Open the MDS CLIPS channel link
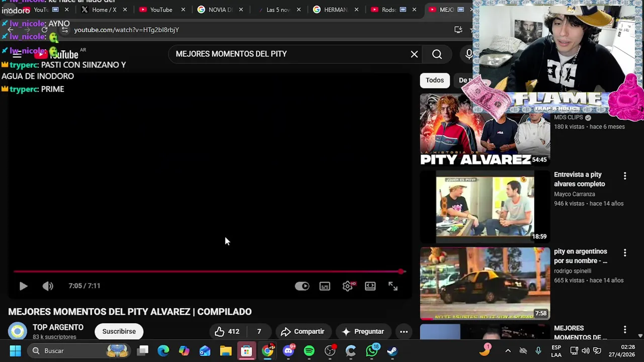The height and width of the screenshot is (362, 644). [x=569, y=117]
